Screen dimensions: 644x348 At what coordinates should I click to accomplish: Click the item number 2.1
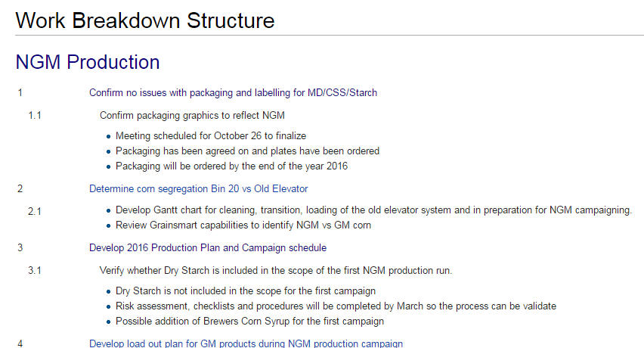pyautogui.click(x=35, y=212)
